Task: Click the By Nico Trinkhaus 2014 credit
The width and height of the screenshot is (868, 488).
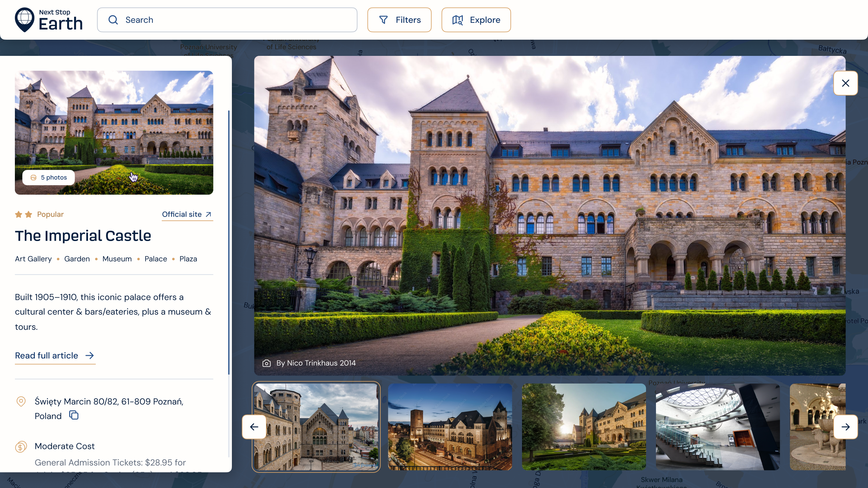Action: (316, 363)
